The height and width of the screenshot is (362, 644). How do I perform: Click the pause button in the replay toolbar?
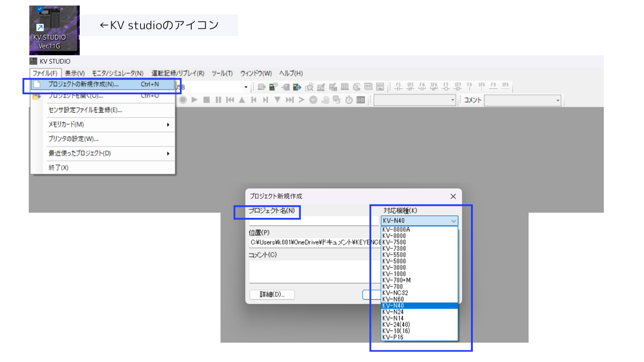pyautogui.click(x=218, y=100)
